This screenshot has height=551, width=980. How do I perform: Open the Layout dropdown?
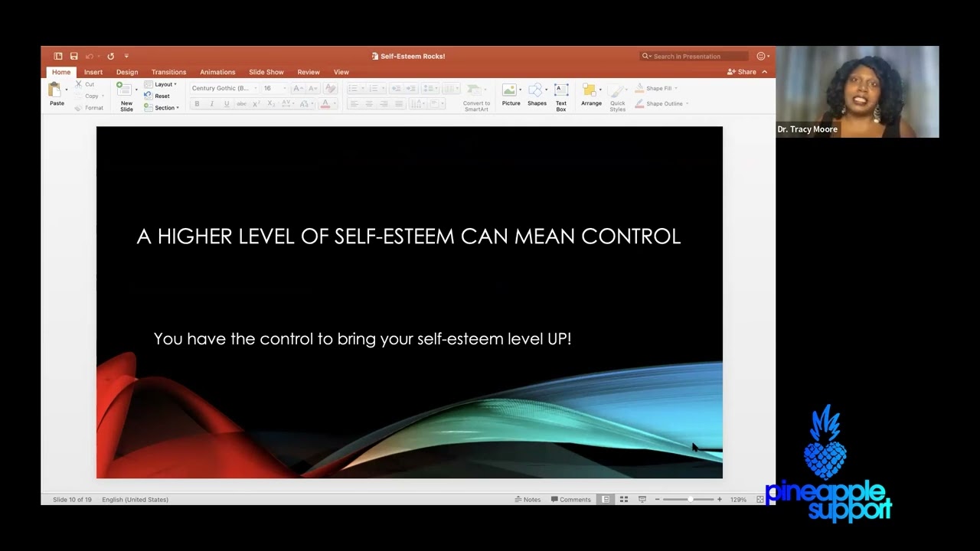point(161,84)
